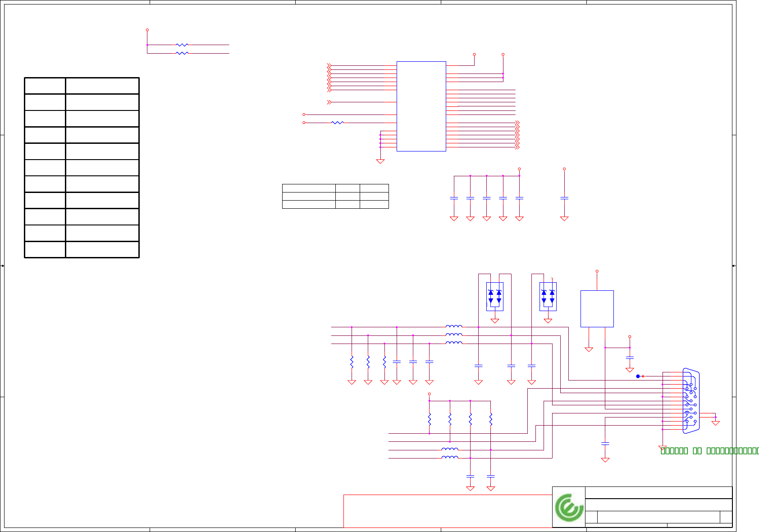Select the single off-sheet port arrow below the IC input bus
The image size is (759, 532).
[329, 102]
